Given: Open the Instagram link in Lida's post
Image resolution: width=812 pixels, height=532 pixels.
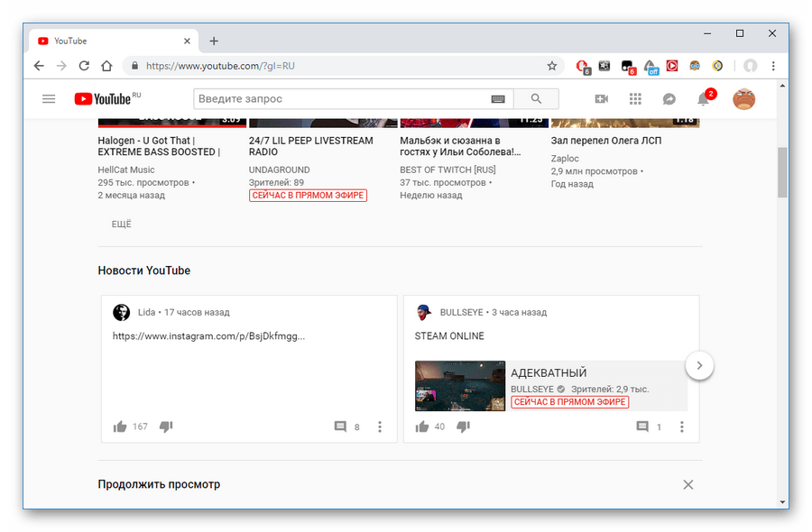Looking at the screenshot, I should pos(208,335).
